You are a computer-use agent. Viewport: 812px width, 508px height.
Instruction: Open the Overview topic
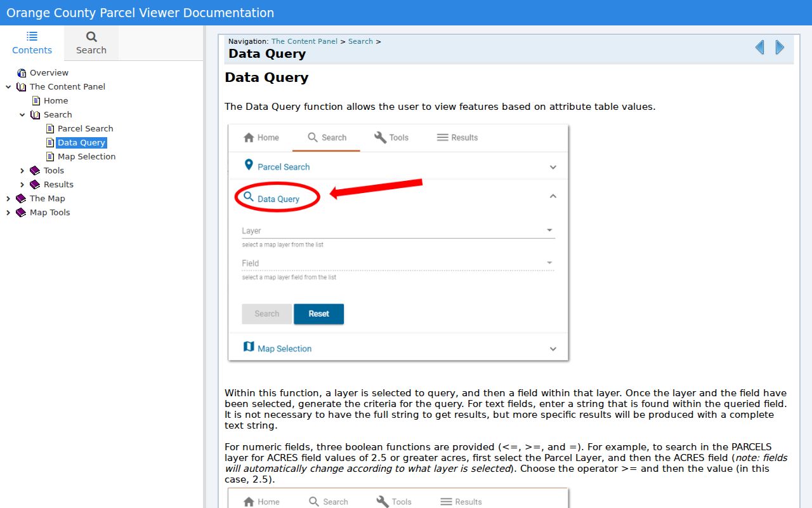pyautogui.click(x=49, y=73)
